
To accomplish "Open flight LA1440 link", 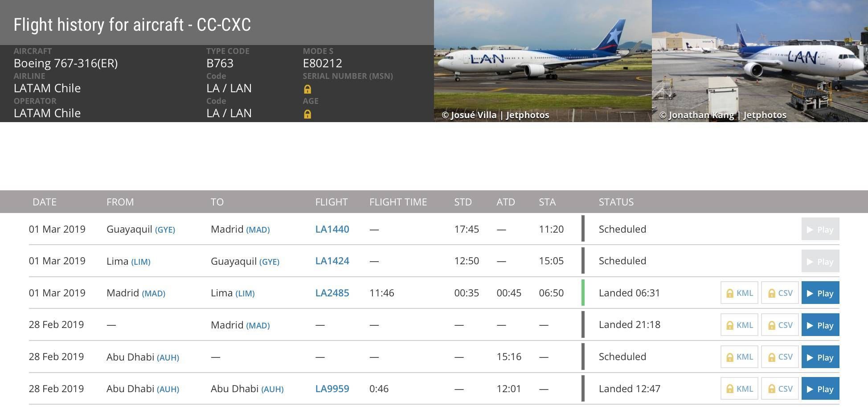I will pos(332,229).
